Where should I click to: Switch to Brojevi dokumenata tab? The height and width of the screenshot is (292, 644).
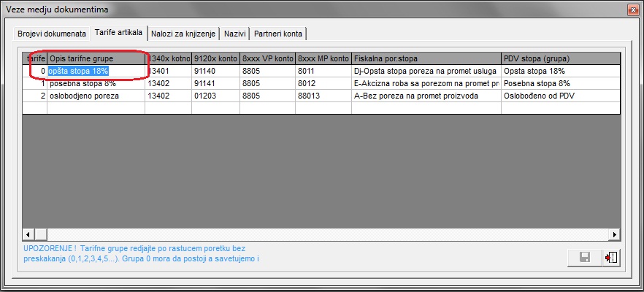(x=52, y=34)
